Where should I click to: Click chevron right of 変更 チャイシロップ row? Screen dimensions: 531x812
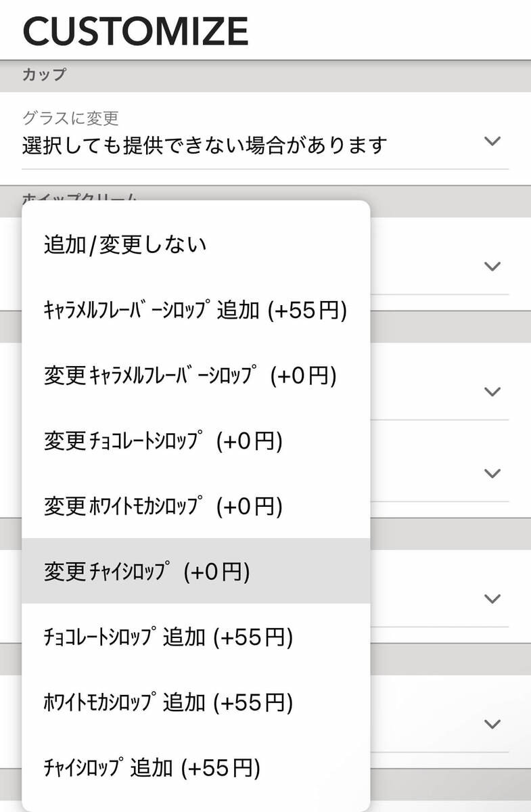492,599
